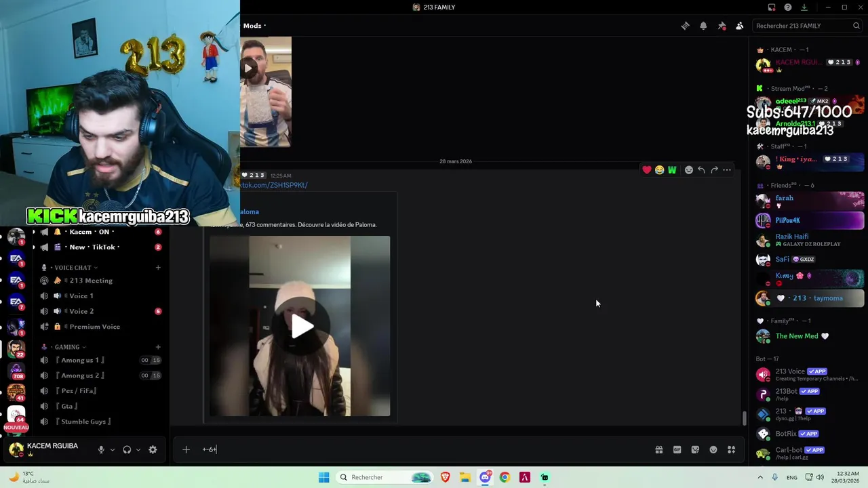The image size is (868, 488).
Task: Open member Razik Haifi profile
Action: coord(810,240)
